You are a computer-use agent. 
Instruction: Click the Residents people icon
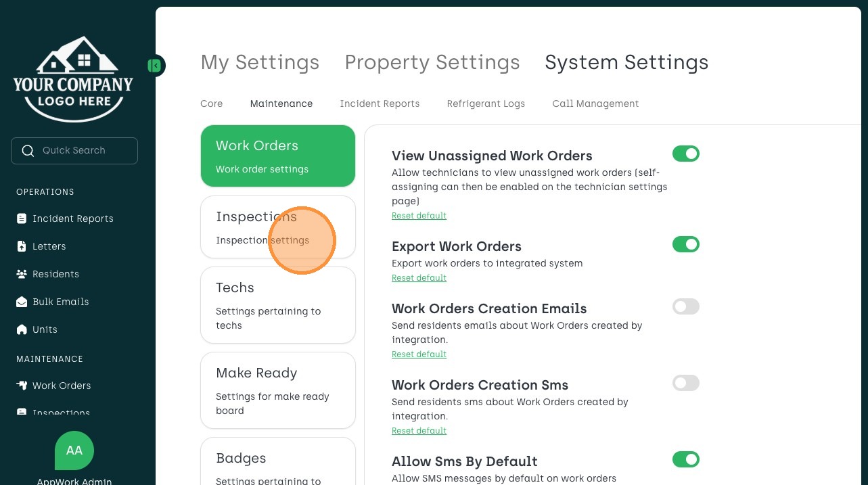point(21,274)
